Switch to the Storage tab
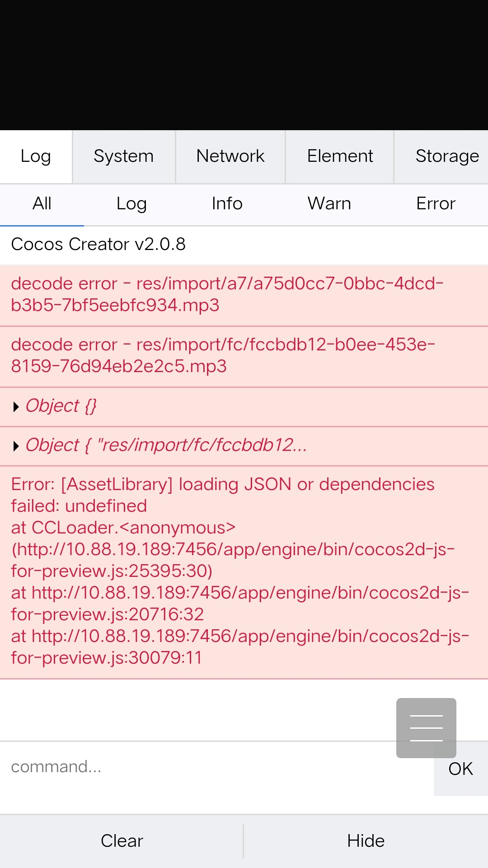The height and width of the screenshot is (868, 488). (446, 156)
